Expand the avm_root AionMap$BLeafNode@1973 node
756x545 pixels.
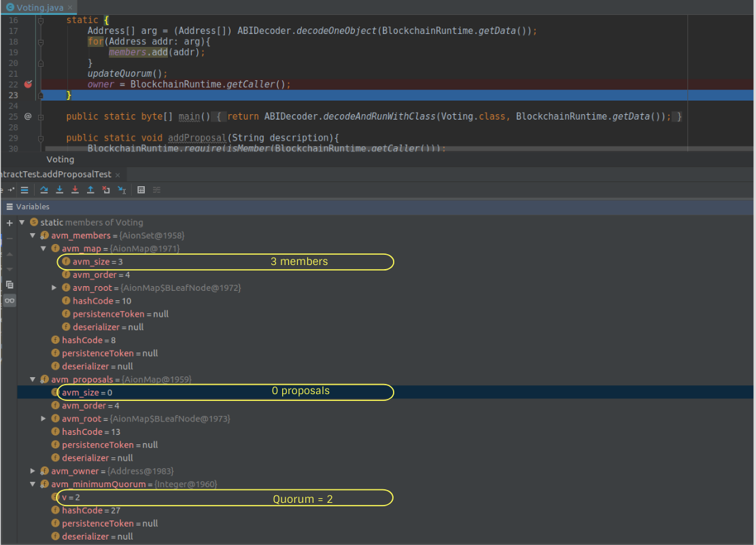point(44,419)
